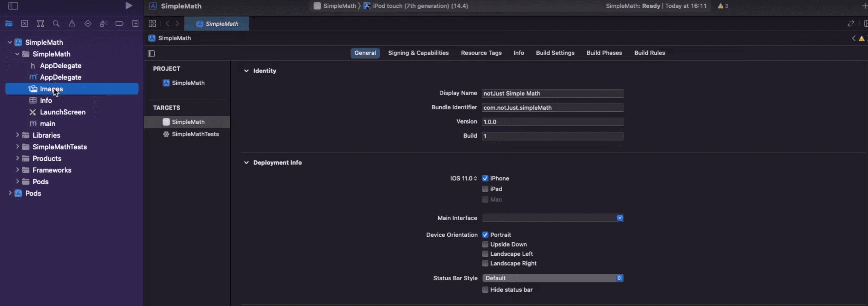Enable the iPad device checkbox
The height and width of the screenshot is (306, 868).
pyautogui.click(x=485, y=189)
